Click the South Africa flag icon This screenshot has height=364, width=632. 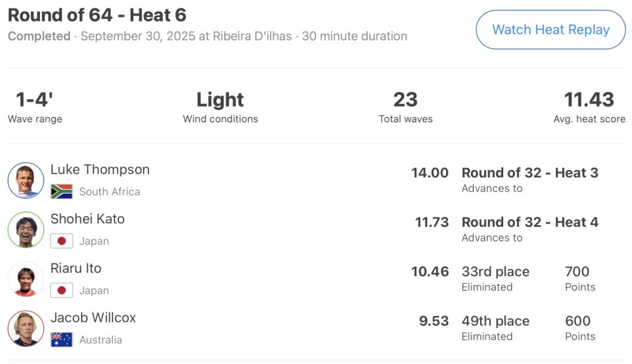61,192
